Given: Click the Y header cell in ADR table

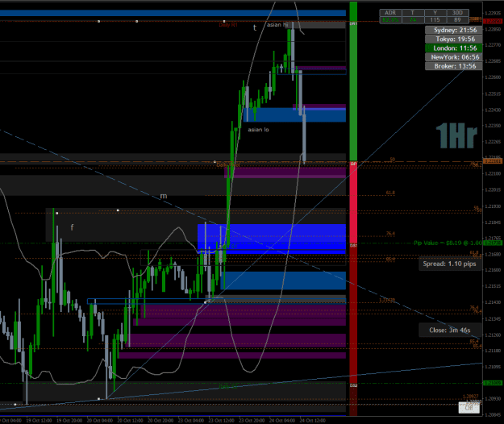Looking at the screenshot, I should coord(435,13).
